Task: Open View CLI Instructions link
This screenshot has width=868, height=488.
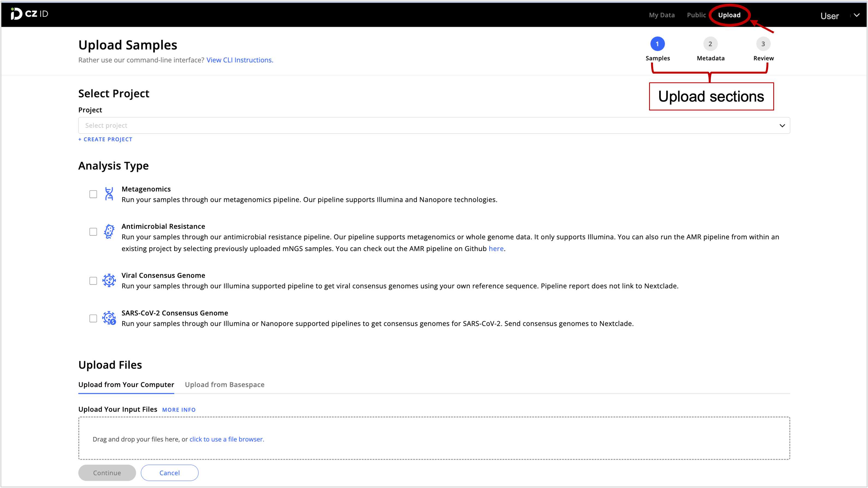Action: [x=240, y=60]
